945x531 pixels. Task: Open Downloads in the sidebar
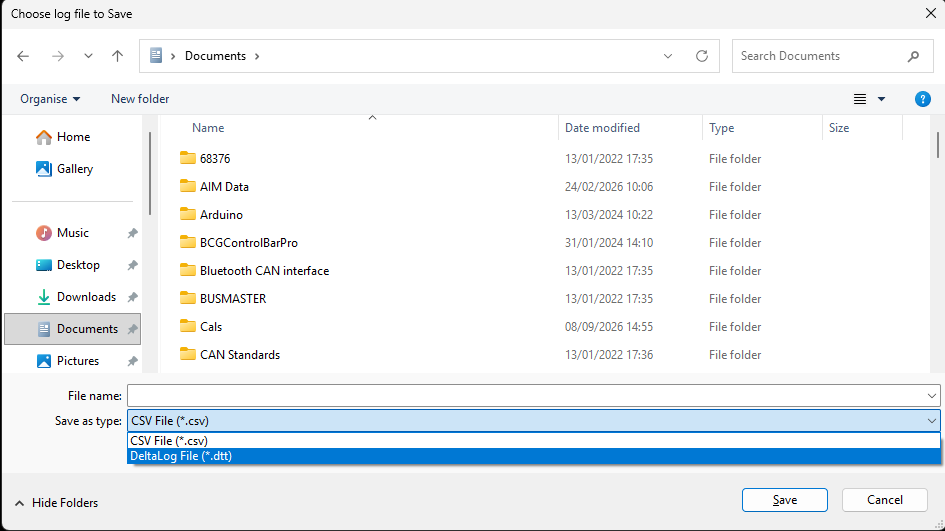pyautogui.click(x=76, y=297)
